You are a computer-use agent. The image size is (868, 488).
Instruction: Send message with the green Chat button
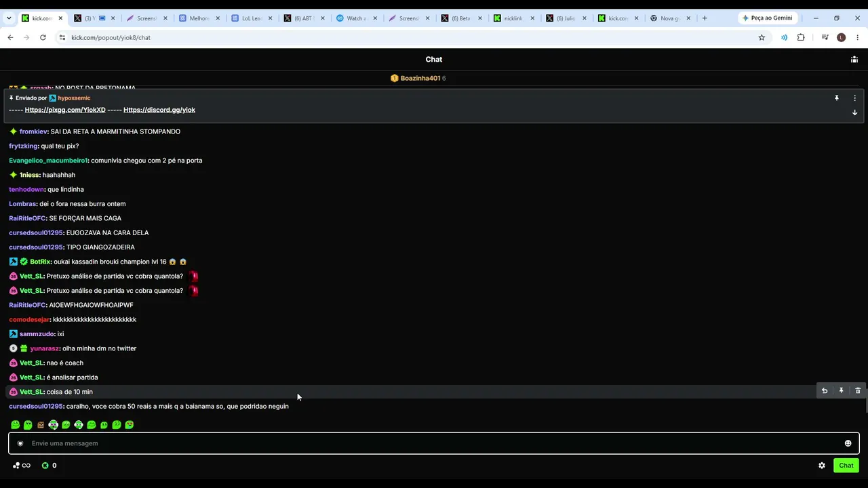(x=846, y=466)
